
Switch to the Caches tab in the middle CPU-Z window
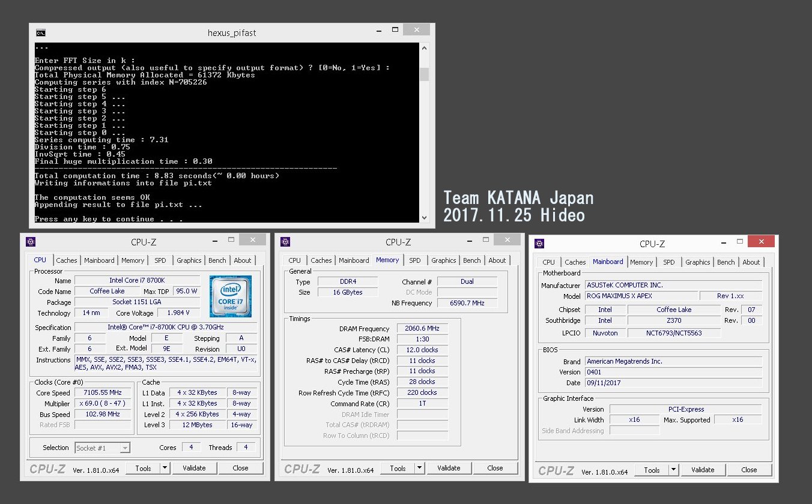pyautogui.click(x=321, y=260)
